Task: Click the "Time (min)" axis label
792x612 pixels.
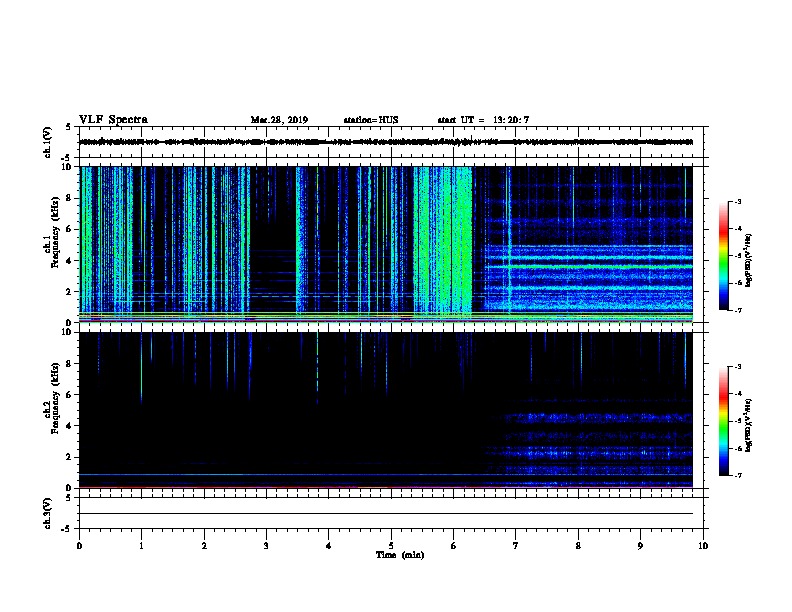Action: point(400,555)
